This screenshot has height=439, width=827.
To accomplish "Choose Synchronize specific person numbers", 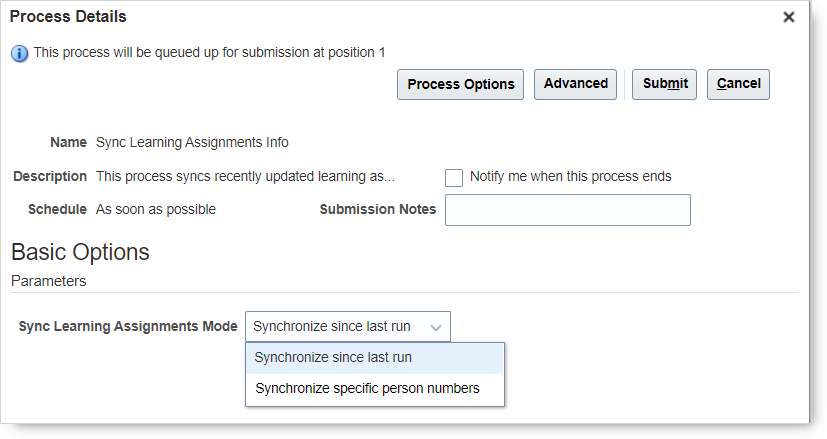I will [367, 389].
